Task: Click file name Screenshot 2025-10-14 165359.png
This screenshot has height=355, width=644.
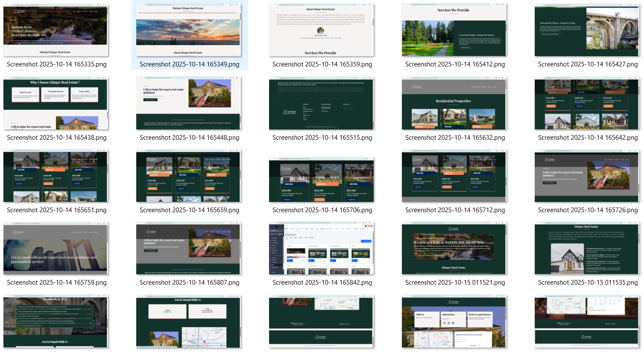Action: tap(322, 64)
